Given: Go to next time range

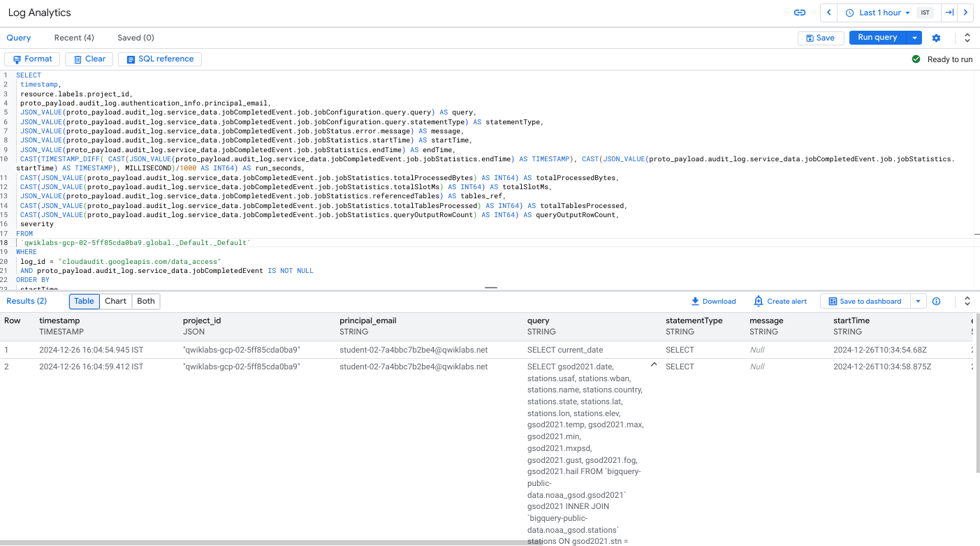Looking at the screenshot, I should click(x=965, y=13).
